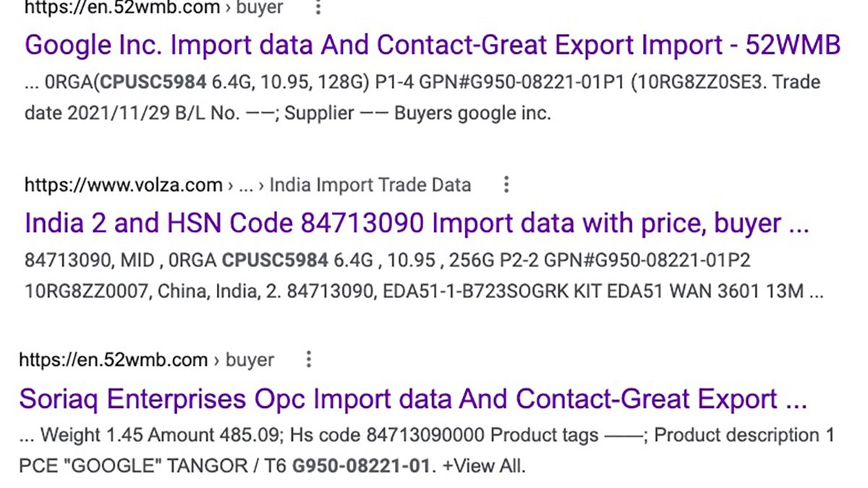Click the 'buyer' breadcrumb above the Google Inc. result

pyautogui.click(x=260, y=9)
